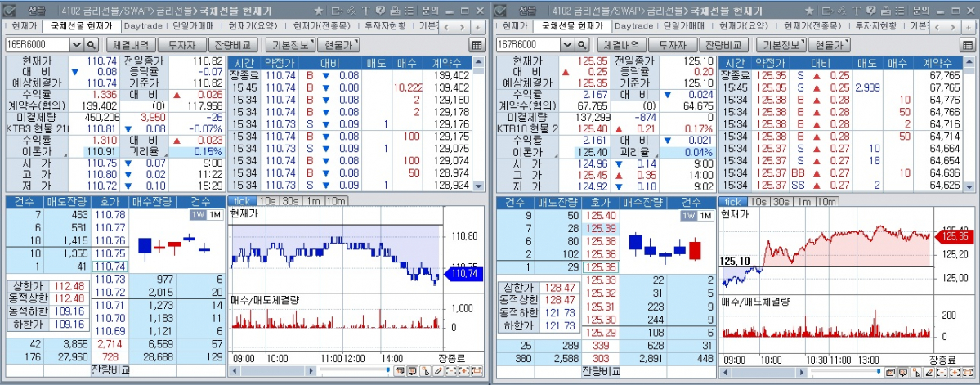Open font settings T icon in left window
This screenshot has height=385, width=980.
(365, 11)
